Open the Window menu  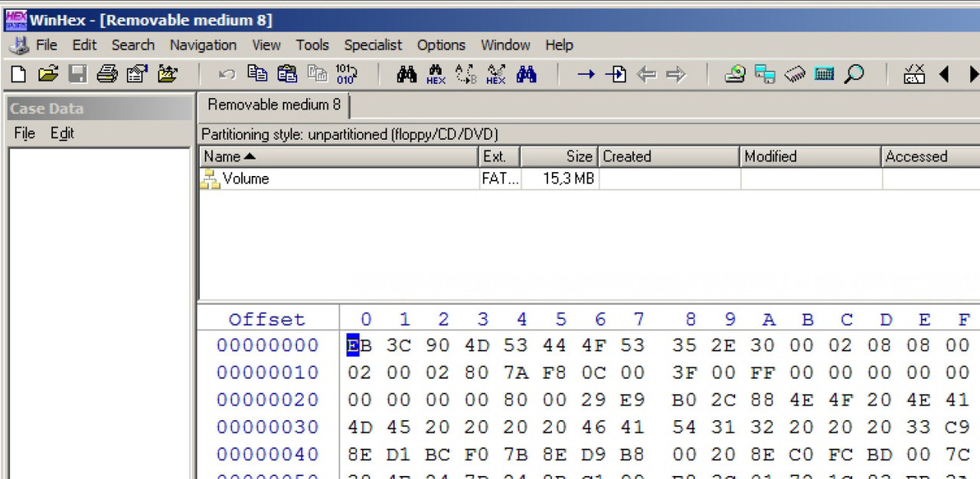pos(505,45)
